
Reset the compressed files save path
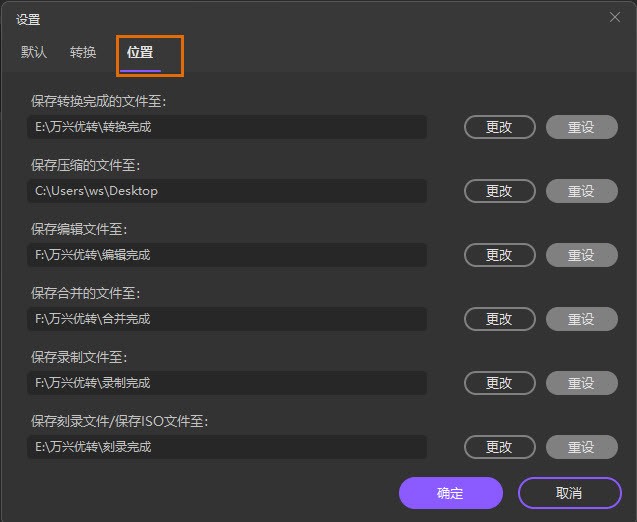(x=581, y=191)
